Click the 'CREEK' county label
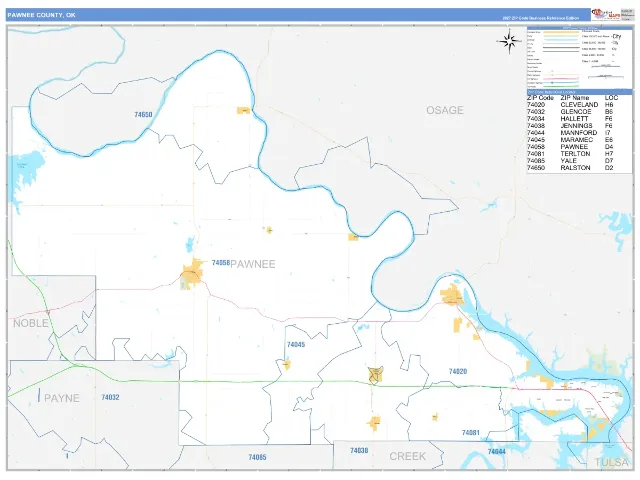 [407, 456]
